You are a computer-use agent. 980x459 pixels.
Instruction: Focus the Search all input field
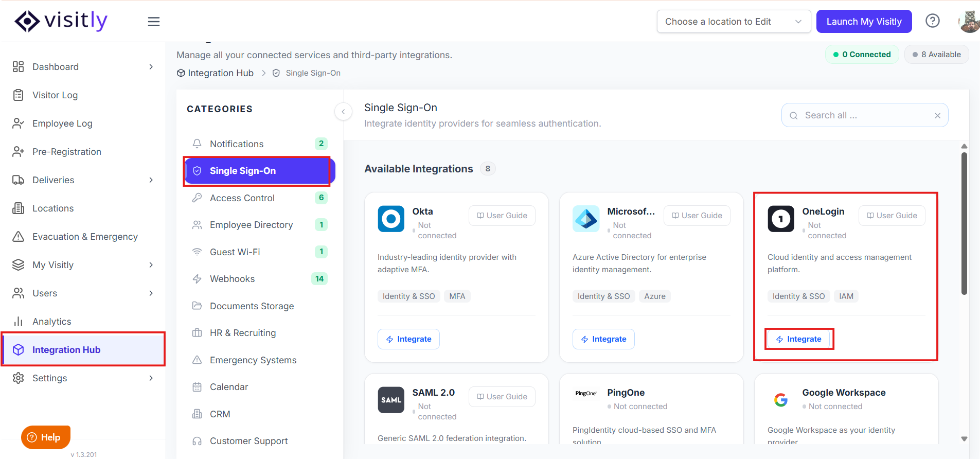865,115
